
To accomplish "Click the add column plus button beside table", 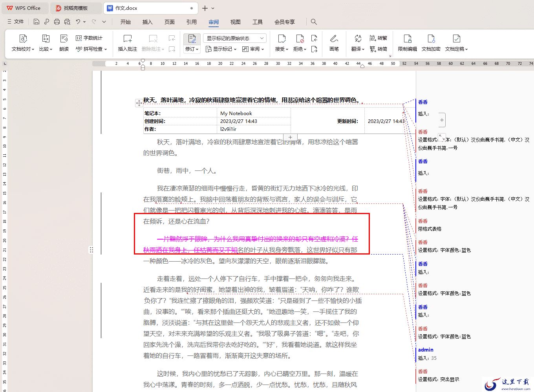I will 442,120.
